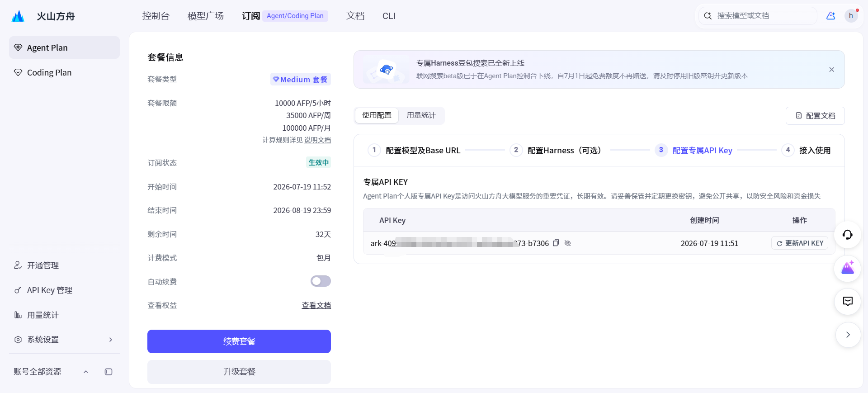Click the Volcano Ark logo icon

[x=18, y=16]
